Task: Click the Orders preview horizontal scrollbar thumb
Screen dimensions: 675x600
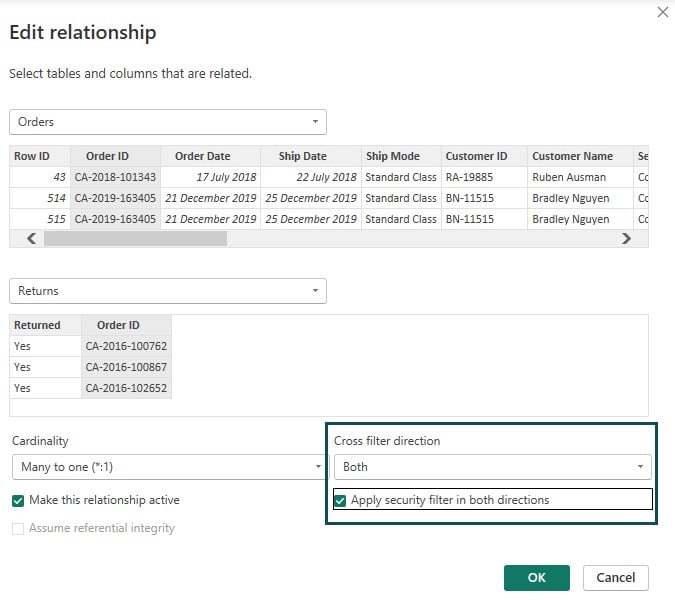Action: [135, 238]
